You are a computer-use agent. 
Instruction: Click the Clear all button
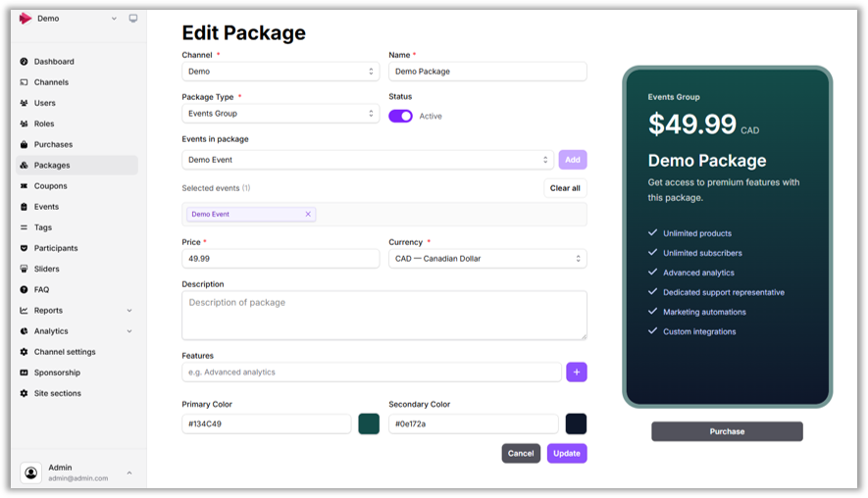click(565, 188)
